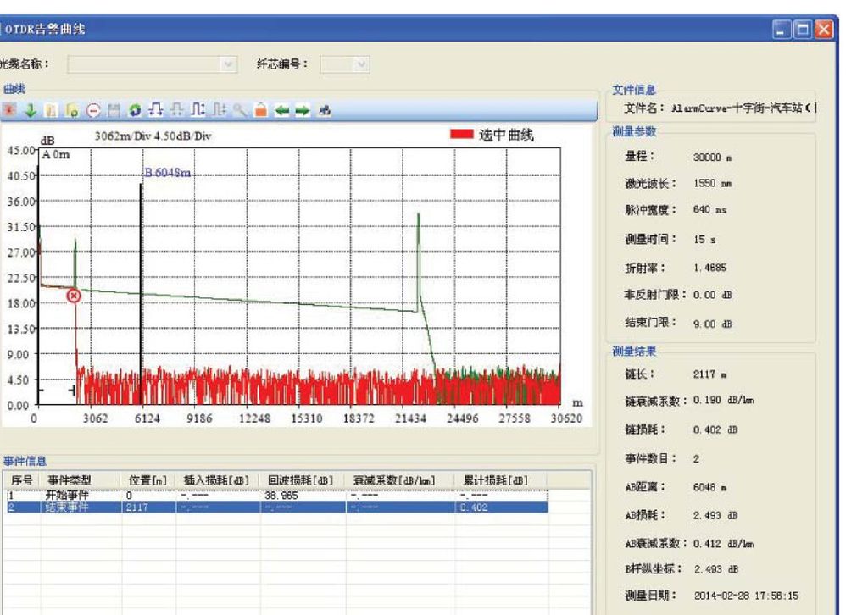Click the red selected-curve legend swatch
Screen dimensions: 868x615
click(462, 134)
